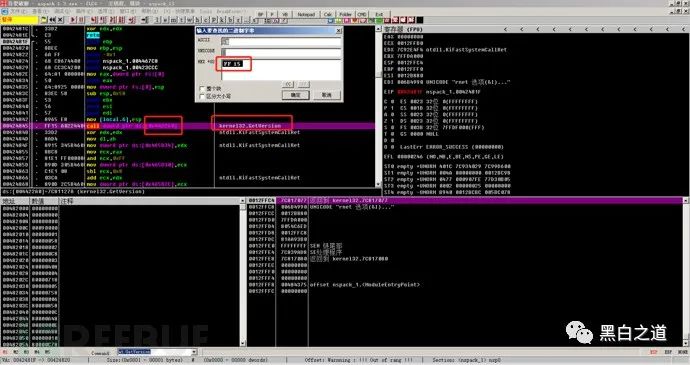Enable the first checkbox in search dialog
The image size is (690, 365).
[202, 88]
